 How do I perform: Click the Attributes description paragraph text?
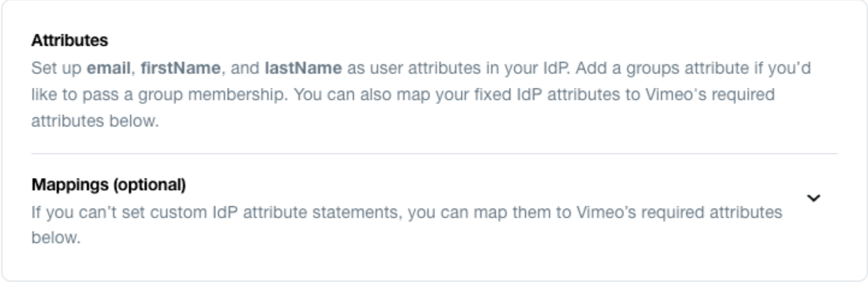(x=421, y=94)
